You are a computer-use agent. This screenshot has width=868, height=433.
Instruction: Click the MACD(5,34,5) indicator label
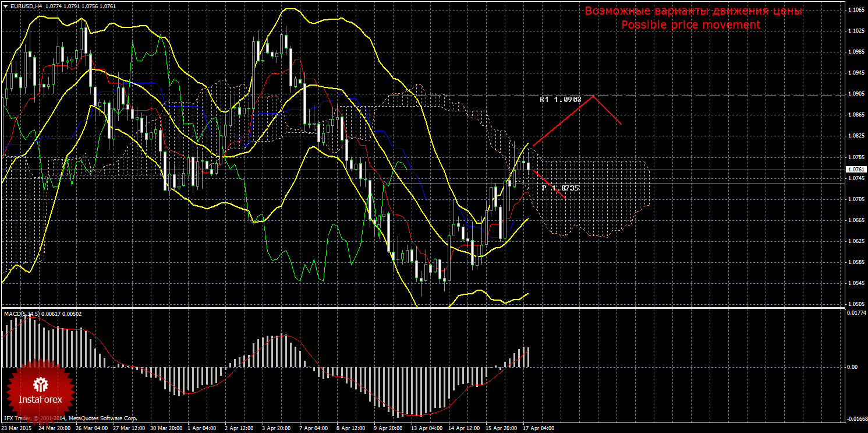point(22,314)
